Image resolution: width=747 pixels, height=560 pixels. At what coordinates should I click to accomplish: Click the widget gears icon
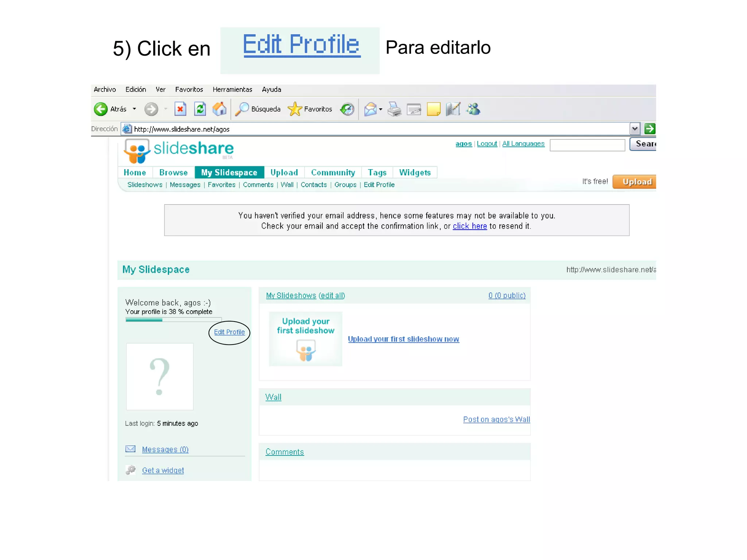point(130,470)
